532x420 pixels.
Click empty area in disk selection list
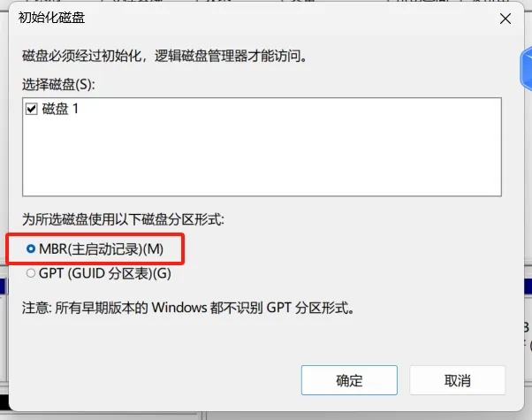coord(262,157)
